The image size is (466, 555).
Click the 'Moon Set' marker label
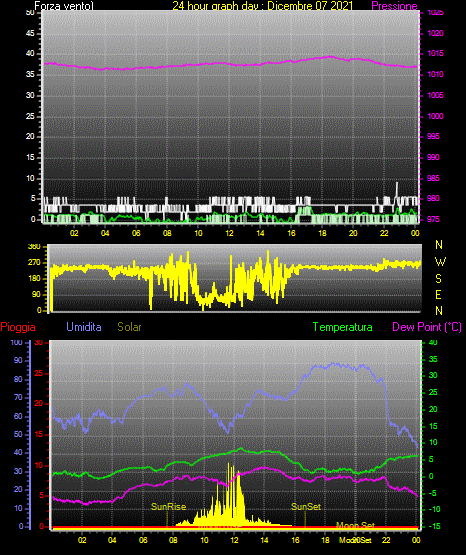tap(355, 525)
